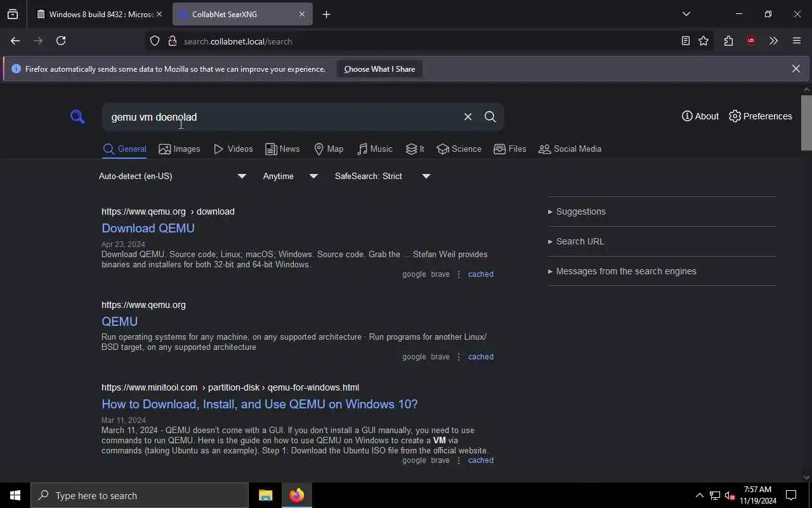
Task: Click the https://www.minitool.com result URL
Action: (230, 387)
